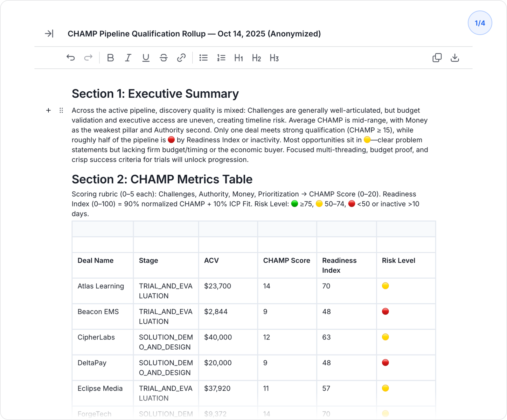Toggle italic formatting
This screenshot has height=420, width=507.
128,58
